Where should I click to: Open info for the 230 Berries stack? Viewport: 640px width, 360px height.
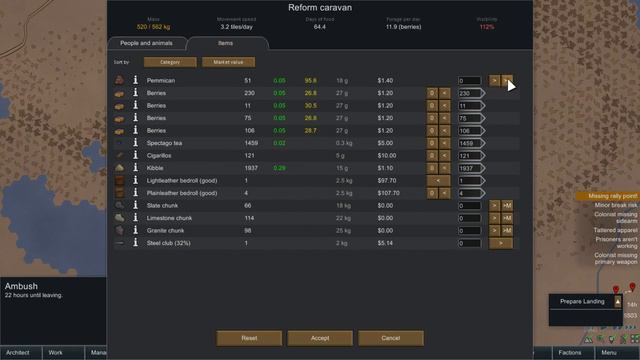click(136, 93)
